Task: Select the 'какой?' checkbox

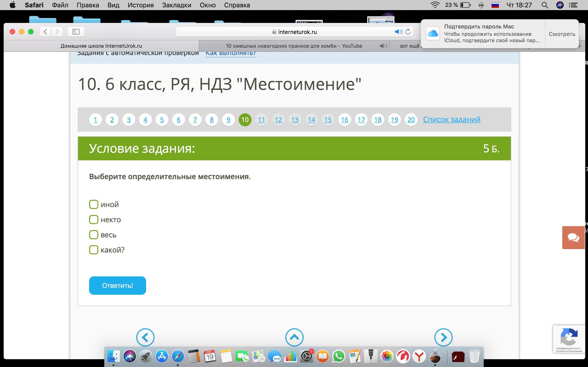Action: (93, 250)
